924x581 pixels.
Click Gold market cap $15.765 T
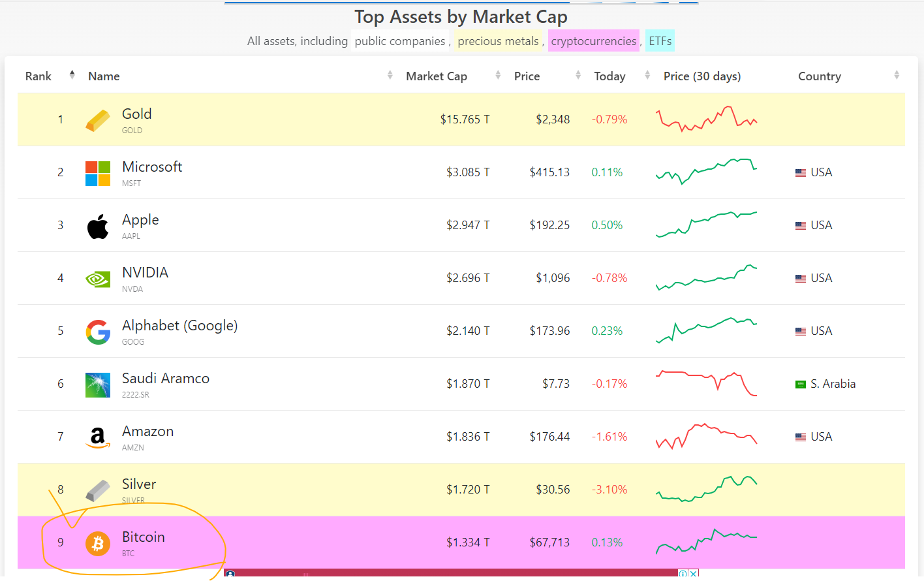pos(465,119)
